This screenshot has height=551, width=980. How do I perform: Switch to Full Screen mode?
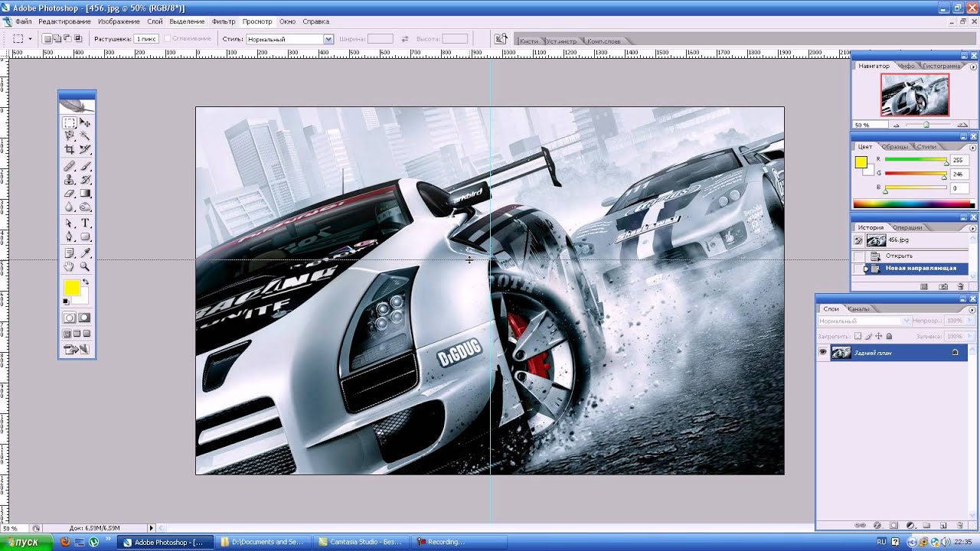click(x=87, y=334)
